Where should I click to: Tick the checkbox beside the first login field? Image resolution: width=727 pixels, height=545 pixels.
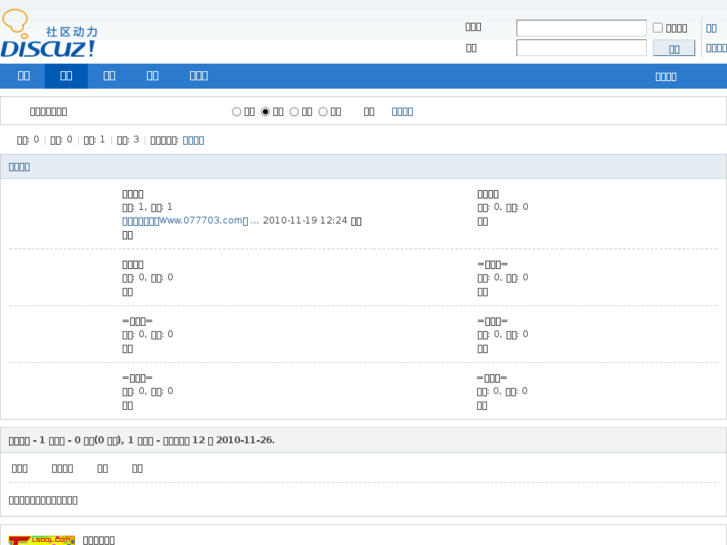click(657, 28)
